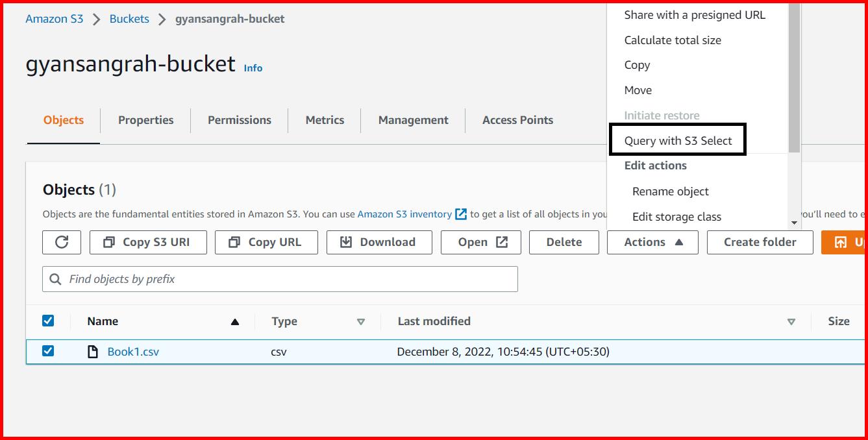Sort objects by the Type column arrow
The image size is (868, 440).
point(361,321)
